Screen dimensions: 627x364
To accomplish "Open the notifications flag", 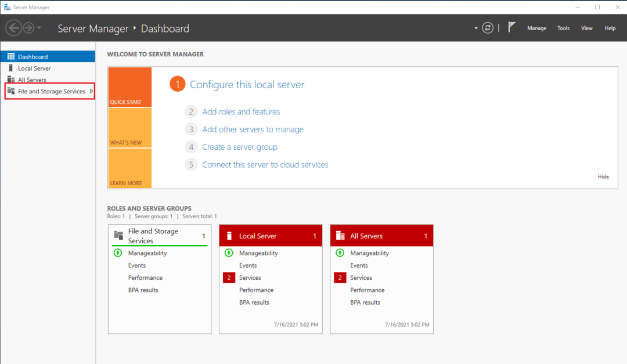I will [512, 27].
